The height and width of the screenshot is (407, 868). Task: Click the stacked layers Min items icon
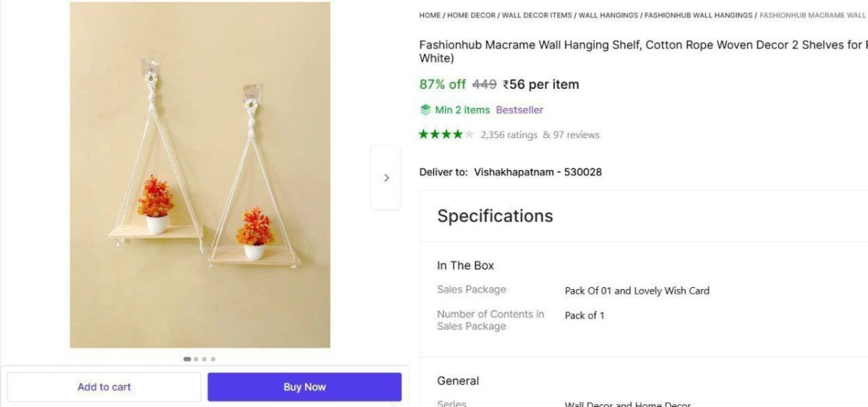[425, 110]
